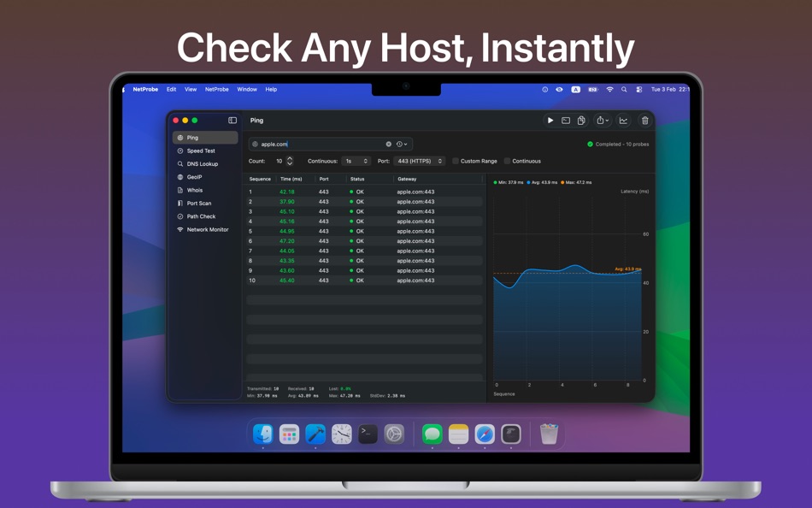Select the Path Check option

tap(197, 216)
